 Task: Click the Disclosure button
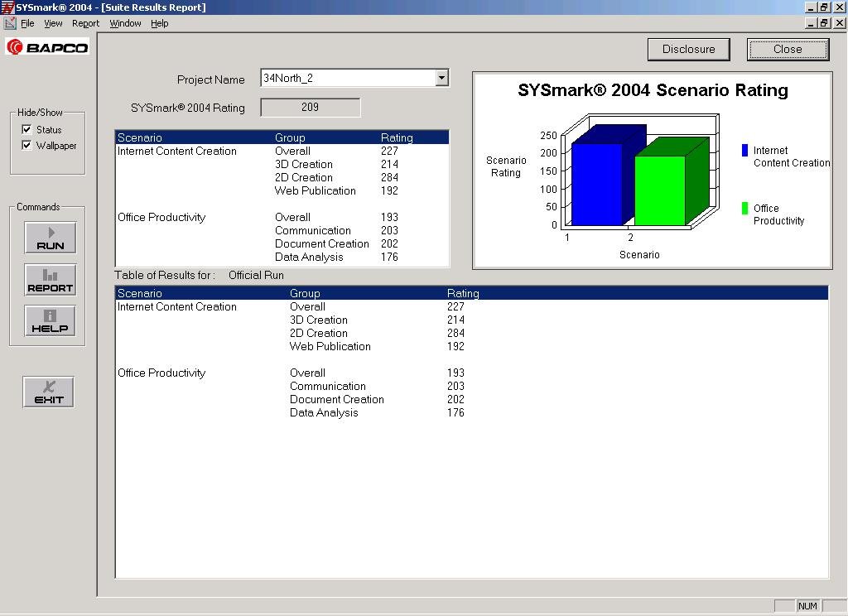click(688, 49)
